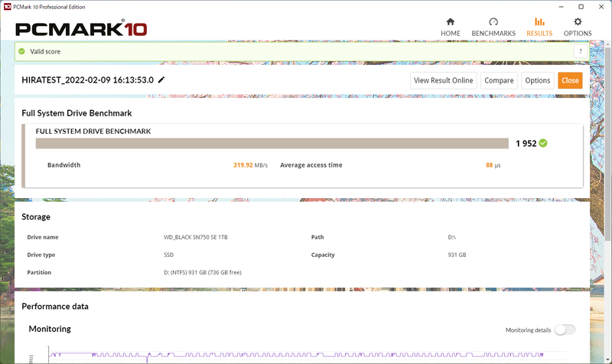Click the D:\ path value
Image resolution: width=612 pixels, height=364 pixels.
tap(451, 237)
